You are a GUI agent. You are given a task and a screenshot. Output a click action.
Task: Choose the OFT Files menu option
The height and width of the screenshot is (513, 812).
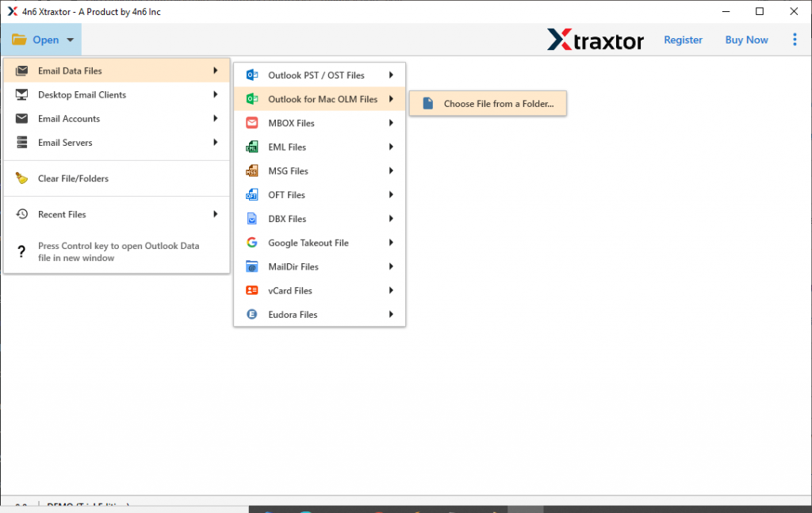tap(286, 195)
